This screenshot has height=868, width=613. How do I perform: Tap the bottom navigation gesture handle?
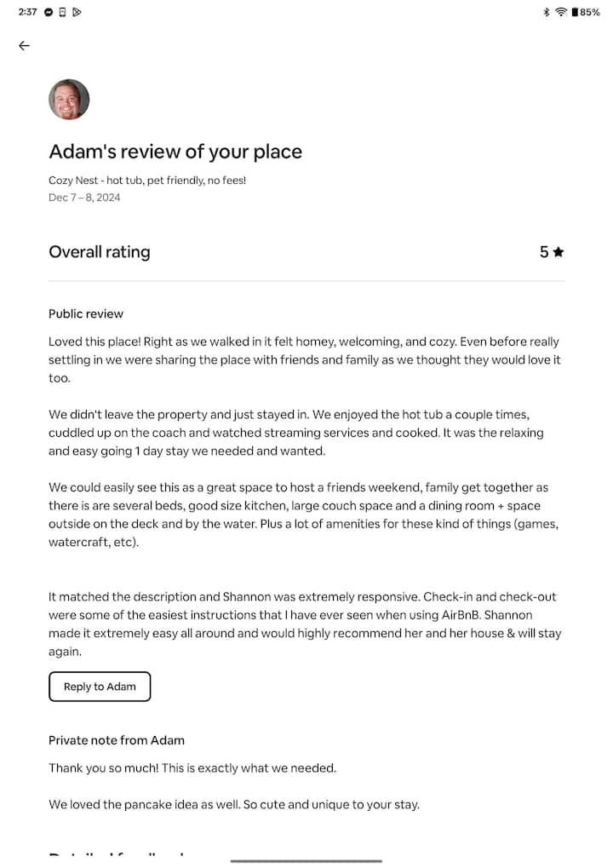(x=306, y=860)
